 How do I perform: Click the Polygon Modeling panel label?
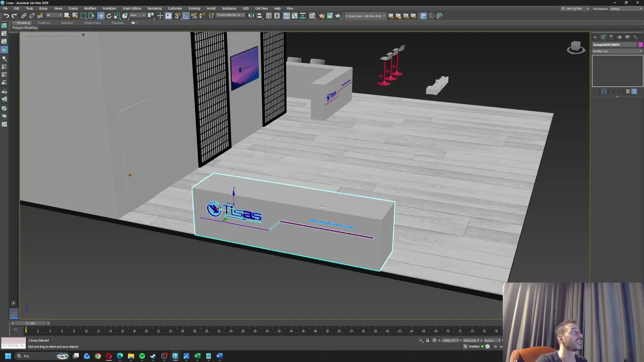point(25,28)
